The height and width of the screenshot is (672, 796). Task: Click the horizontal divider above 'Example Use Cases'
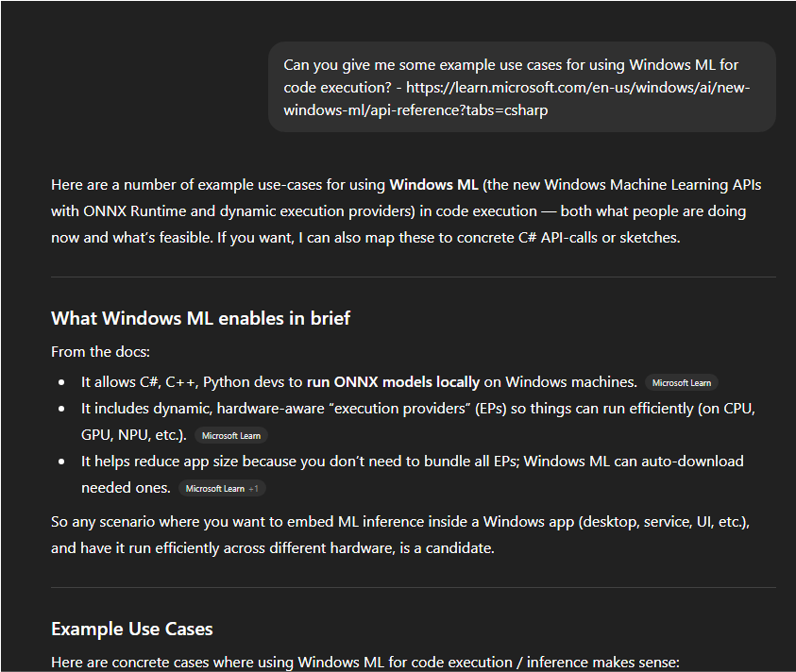click(x=413, y=587)
